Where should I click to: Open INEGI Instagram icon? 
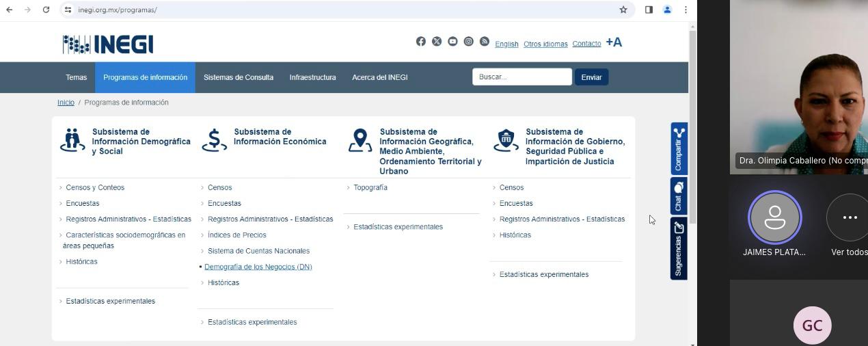468,42
